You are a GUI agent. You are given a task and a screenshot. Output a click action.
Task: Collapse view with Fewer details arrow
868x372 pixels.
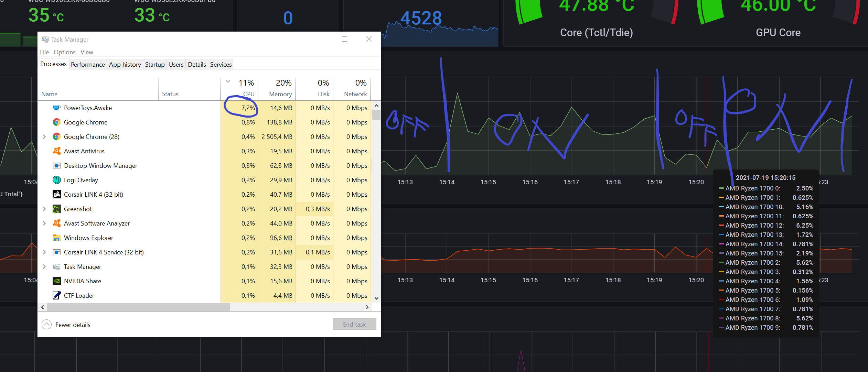47,325
